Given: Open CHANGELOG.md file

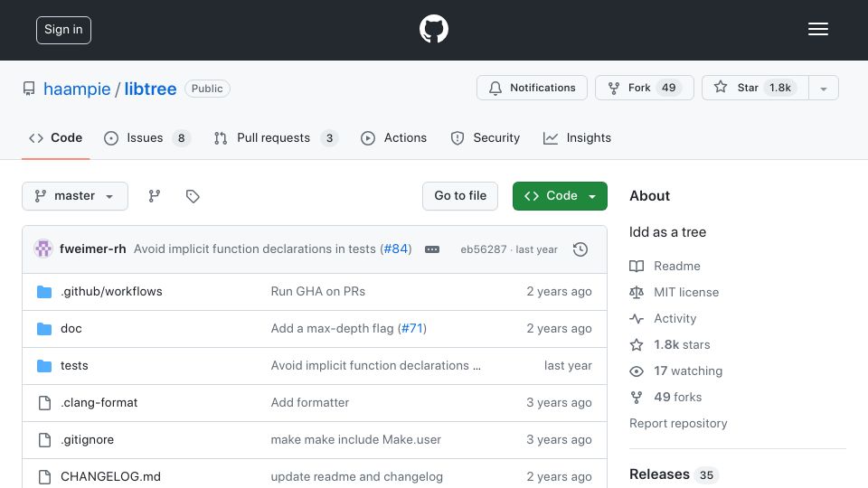Looking at the screenshot, I should tap(110, 477).
